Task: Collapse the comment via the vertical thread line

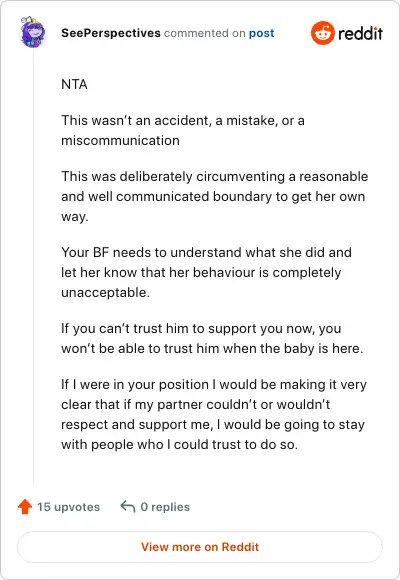Action: pos(33,266)
